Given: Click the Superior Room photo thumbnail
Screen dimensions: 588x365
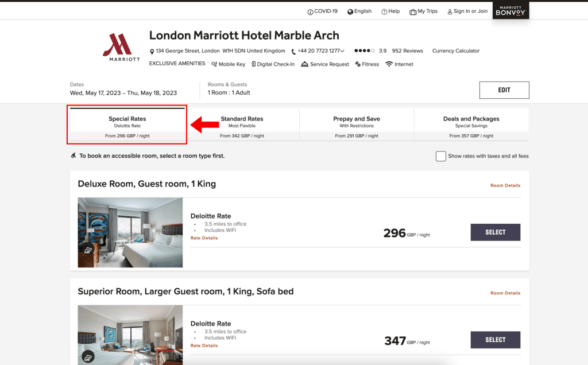Looking at the screenshot, I should pyautogui.click(x=130, y=335).
